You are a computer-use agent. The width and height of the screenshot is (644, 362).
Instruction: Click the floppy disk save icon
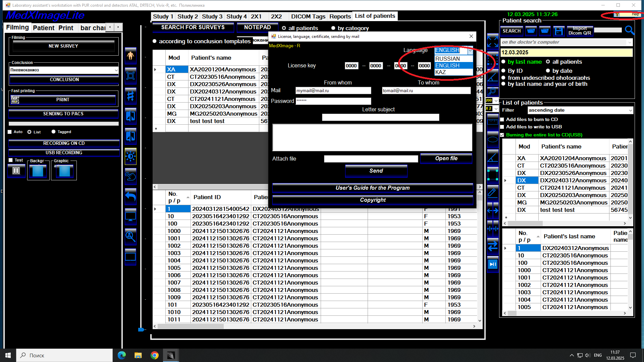pyautogui.click(x=558, y=31)
